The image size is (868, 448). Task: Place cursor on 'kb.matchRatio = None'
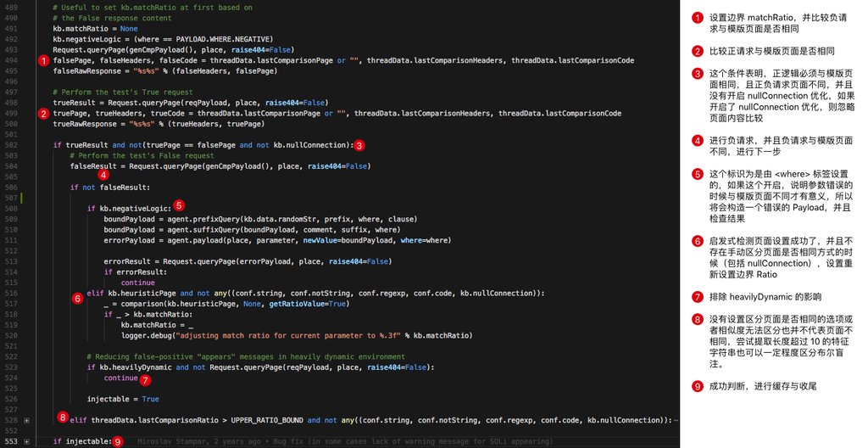[x=95, y=29]
